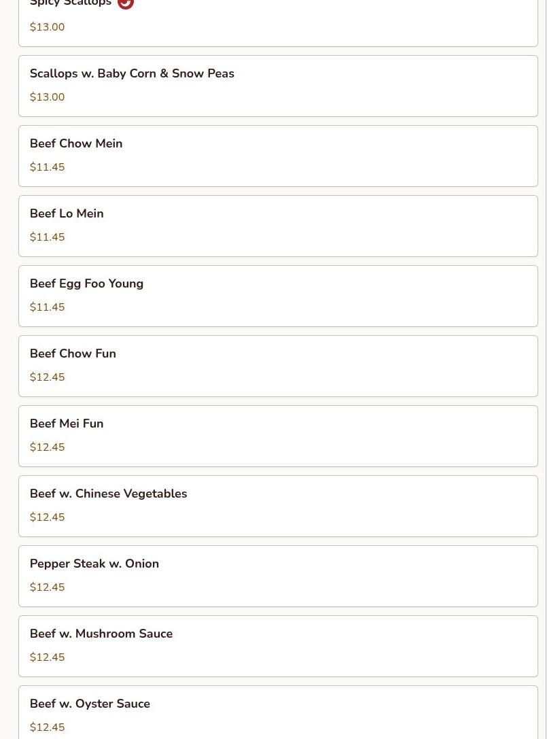The image size is (560, 739).
Task: Open Beef w. Mushroom Sauce item
Action: pyautogui.click(x=278, y=646)
